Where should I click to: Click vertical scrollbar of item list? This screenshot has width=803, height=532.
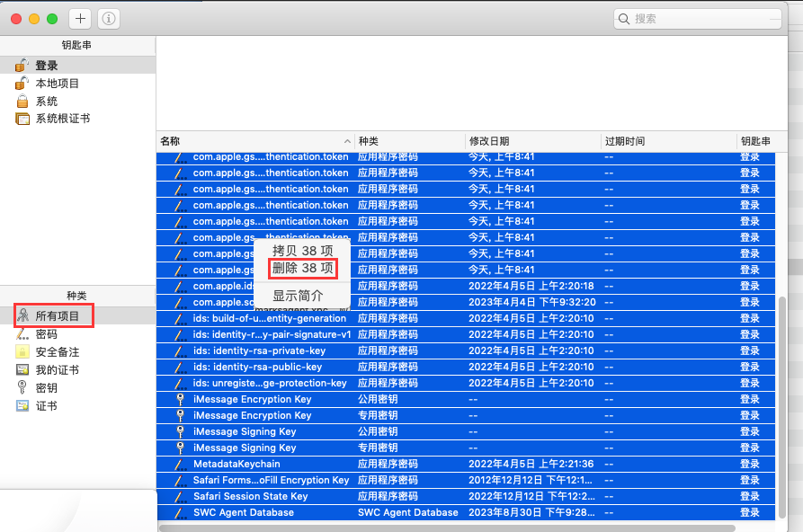(782, 407)
